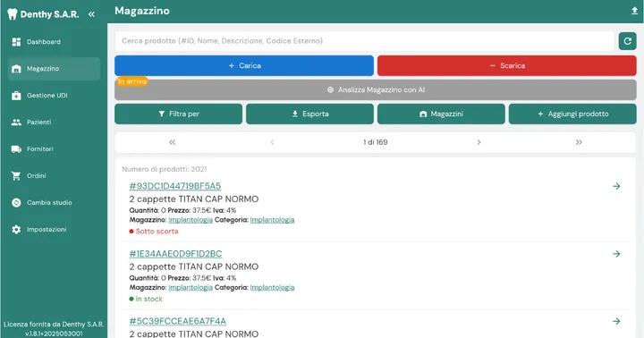This screenshot has height=338, width=644.
Task: Go to previous page of products
Action: pyautogui.click(x=272, y=142)
